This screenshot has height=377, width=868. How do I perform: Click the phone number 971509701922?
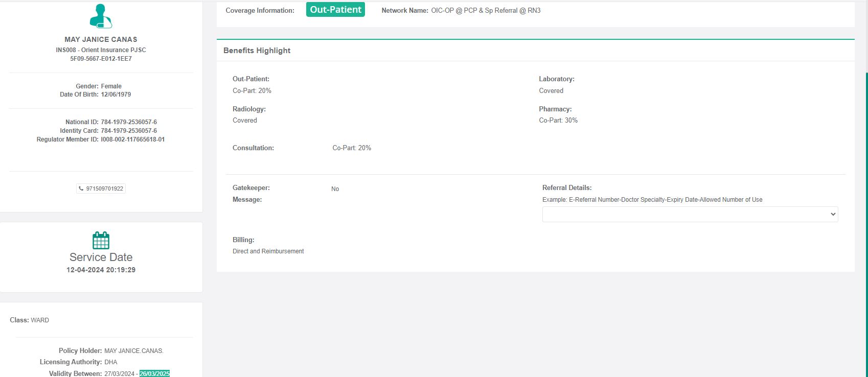point(105,188)
